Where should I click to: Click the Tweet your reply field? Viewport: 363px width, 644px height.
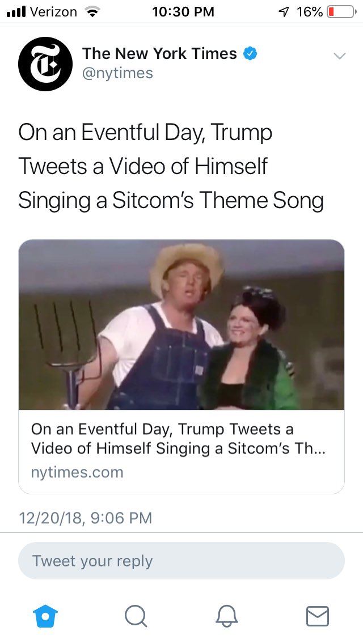click(x=181, y=561)
